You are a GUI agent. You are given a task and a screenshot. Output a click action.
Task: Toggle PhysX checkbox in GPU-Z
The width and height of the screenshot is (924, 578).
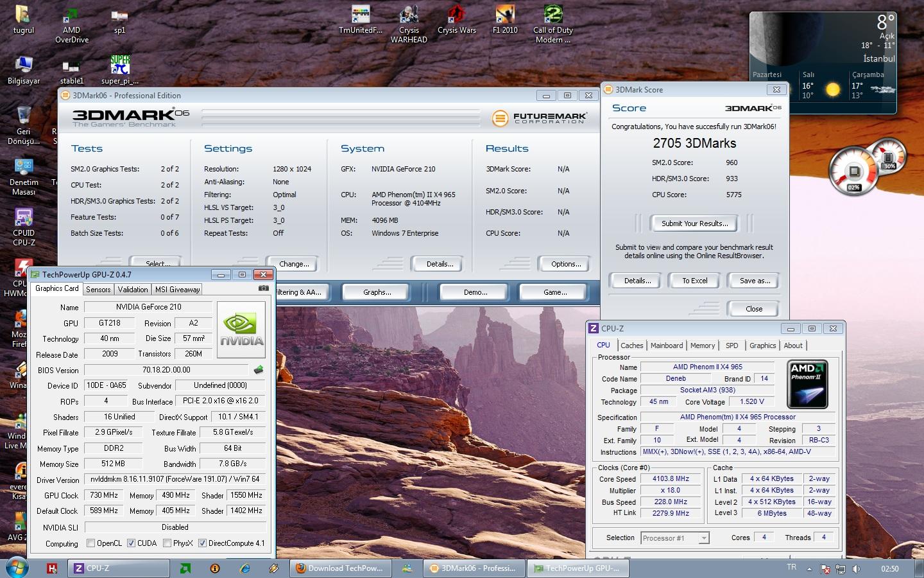[x=167, y=543]
